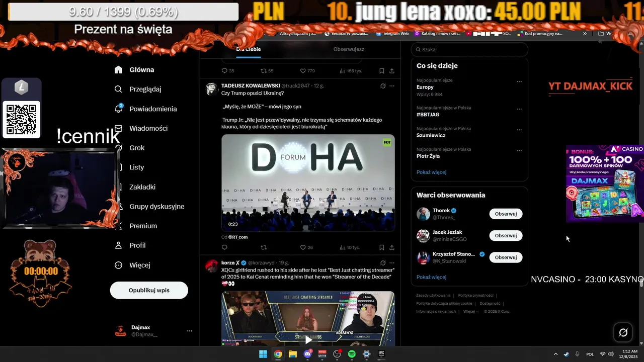644x362 pixels.
Task: Show overflow bookmarks chevron
Action: [585, 34]
